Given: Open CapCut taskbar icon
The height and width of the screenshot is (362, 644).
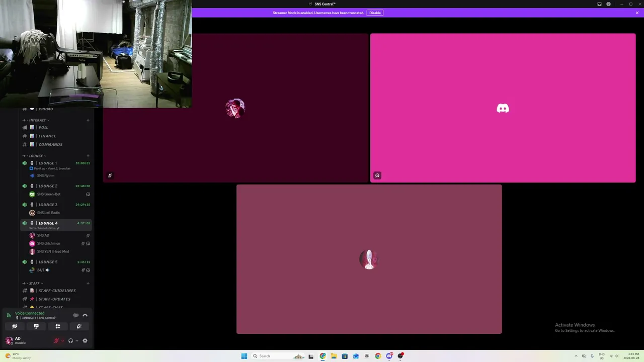Looking at the screenshot, I should point(367,356).
